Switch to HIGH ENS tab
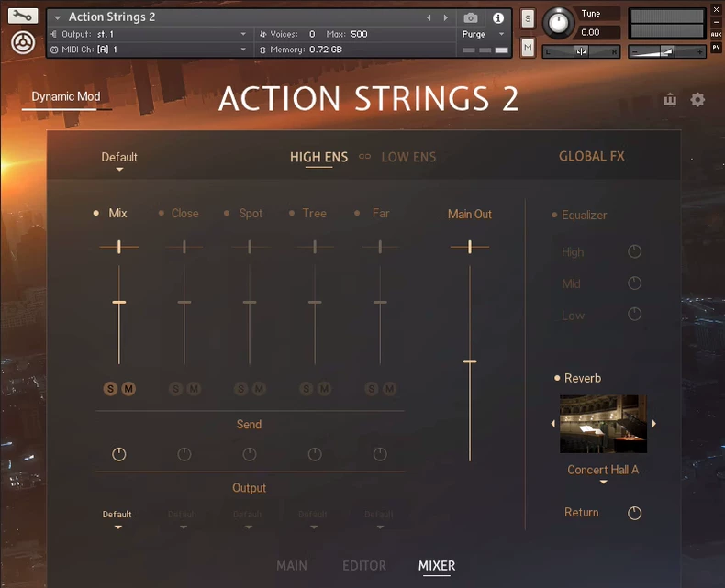This screenshot has height=588, width=725. [319, 157]
